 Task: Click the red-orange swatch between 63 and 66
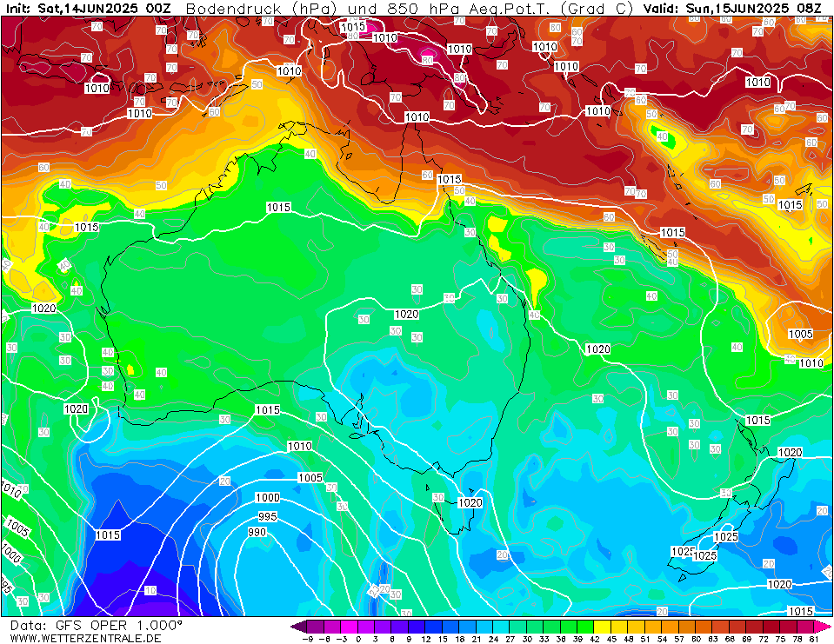[x=720, y=627]
